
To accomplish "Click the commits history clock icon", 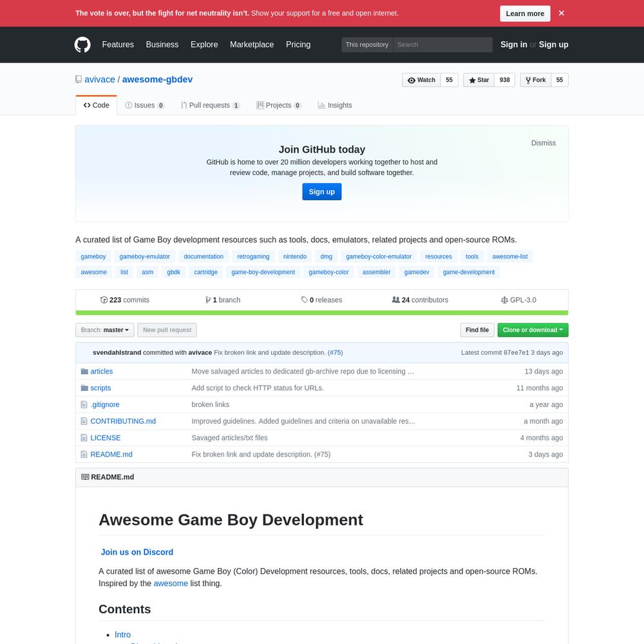I will [x=104, y=300].
